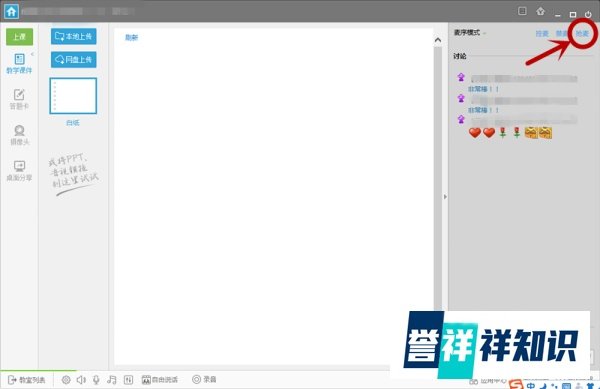Upload from the cloud drive with 网盘上传
600x389 pixels.
click(x=73, y=60)
